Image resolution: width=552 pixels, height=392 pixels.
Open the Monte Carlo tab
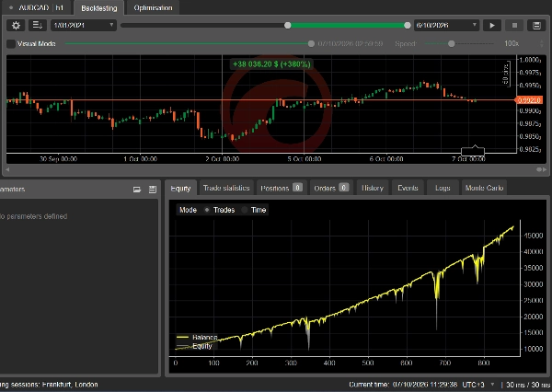coord(484,188)
